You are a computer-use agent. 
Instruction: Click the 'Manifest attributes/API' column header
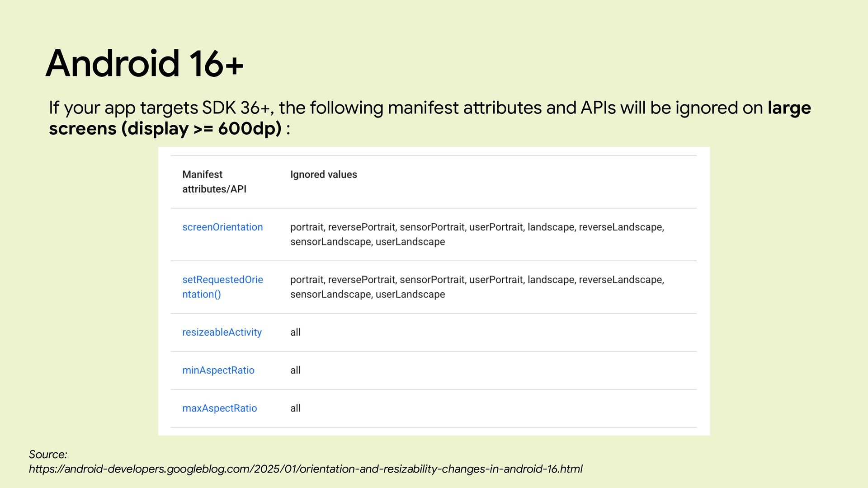click(x=214, y=182)
